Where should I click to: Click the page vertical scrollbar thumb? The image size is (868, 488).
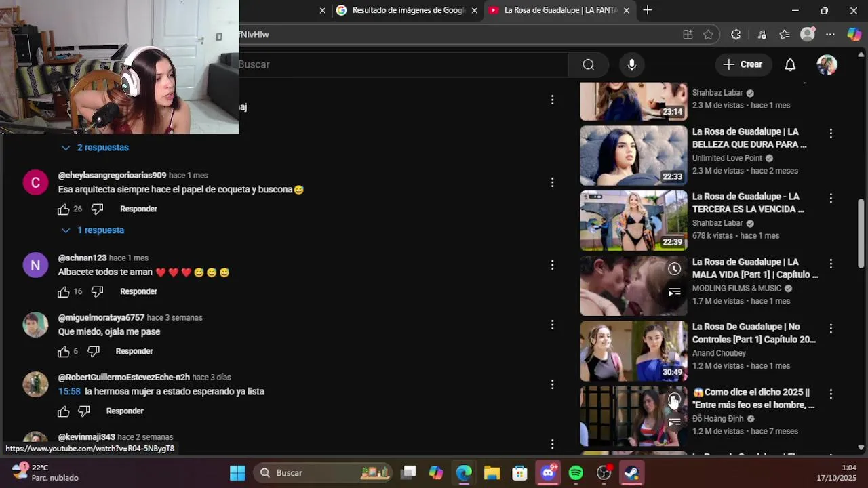[861, 234]
